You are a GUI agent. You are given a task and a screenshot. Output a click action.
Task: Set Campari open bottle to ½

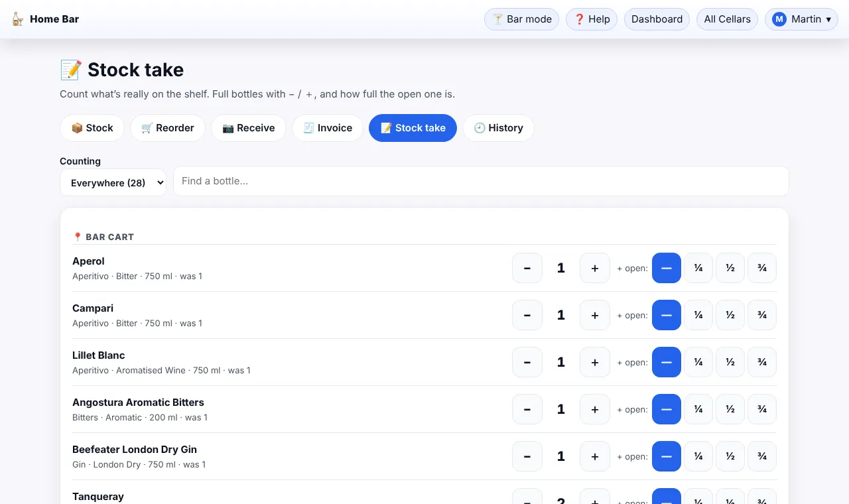730,315
